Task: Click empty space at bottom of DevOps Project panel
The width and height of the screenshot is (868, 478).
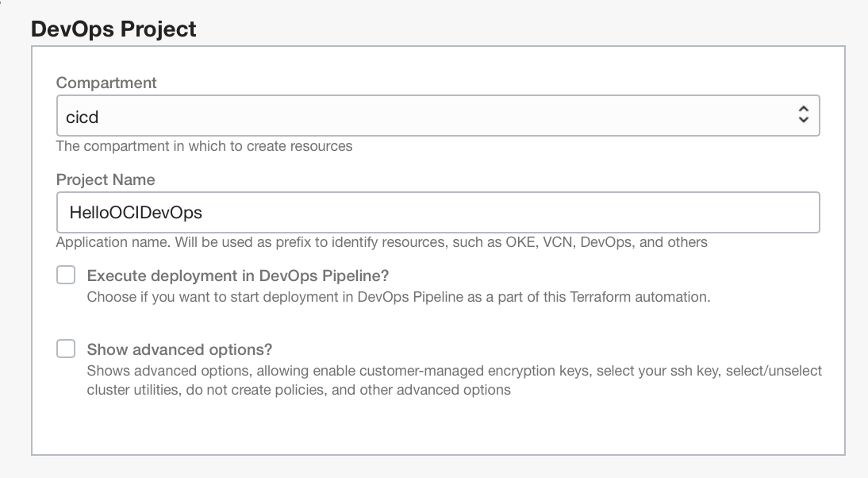Action: pyautogui.click(x=437, y=426)
